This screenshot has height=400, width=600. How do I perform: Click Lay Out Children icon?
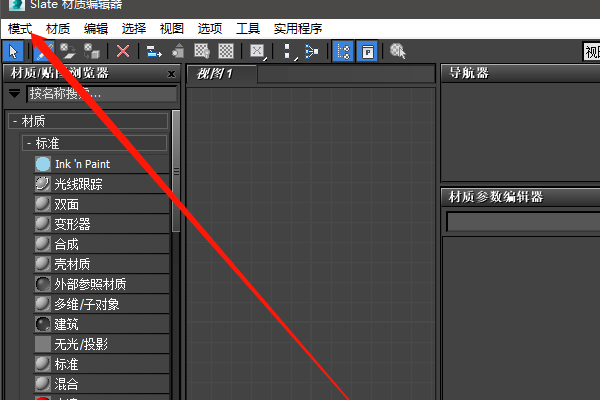[x=311, y=51]
